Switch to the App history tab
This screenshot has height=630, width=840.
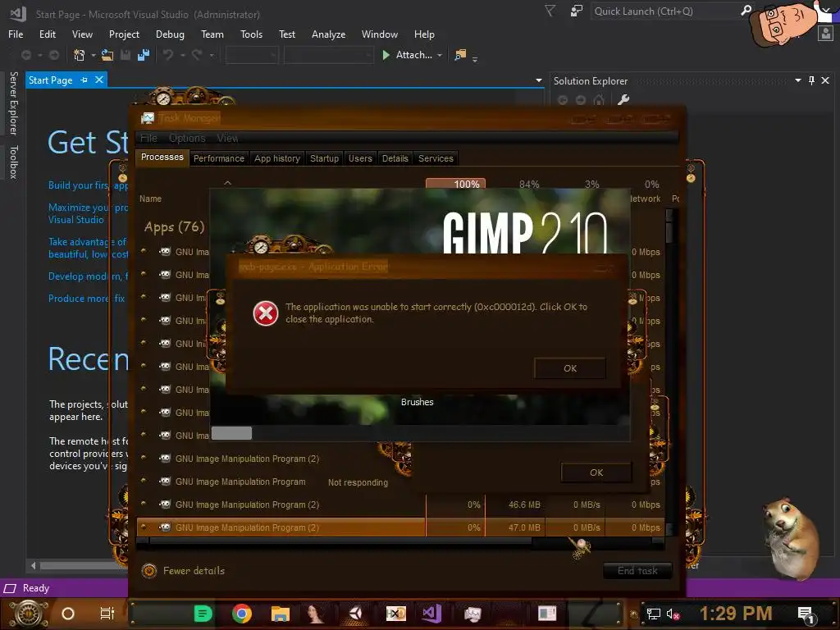[277, 158]
